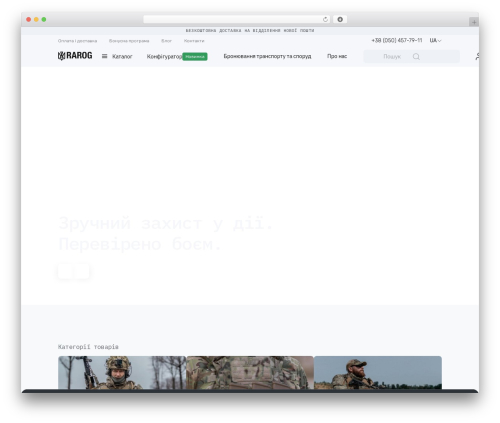Open the soldier with helmet category thumbnail
This screenshot has height=423, width=500.
122,372
